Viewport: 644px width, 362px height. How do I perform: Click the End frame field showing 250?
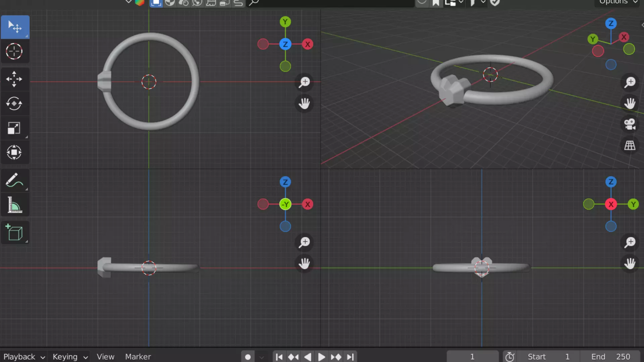pyautogui.click(x=610, y=357)
